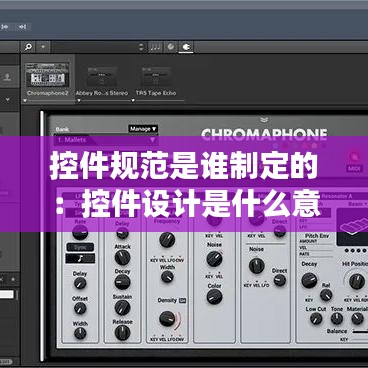Open the Manage dropdown menu
Image resolution: width=368 pixels, height=368 pixels.
[143, 129]
